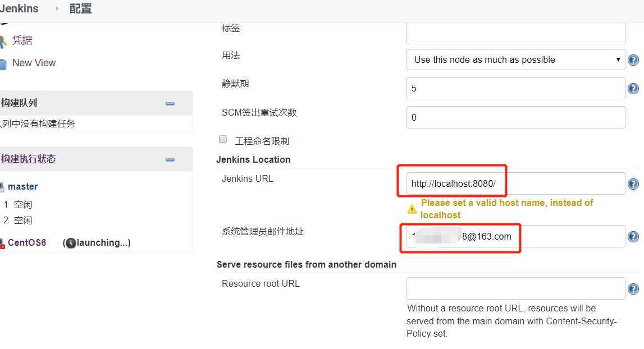This screenshot has width=644, height=349.
Task: Click the clock icon beside launching text
Action: click(x=71, y=243)
